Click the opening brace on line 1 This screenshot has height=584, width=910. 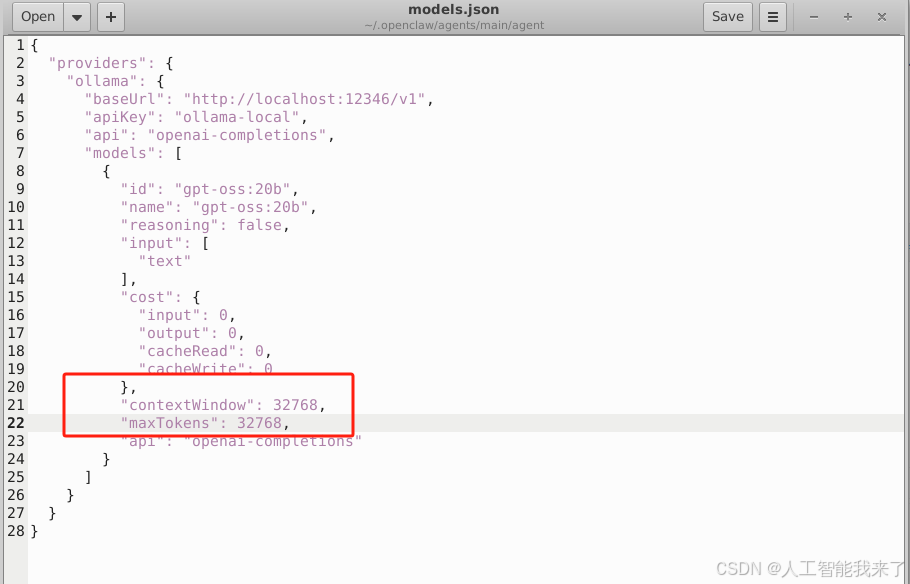34,45
